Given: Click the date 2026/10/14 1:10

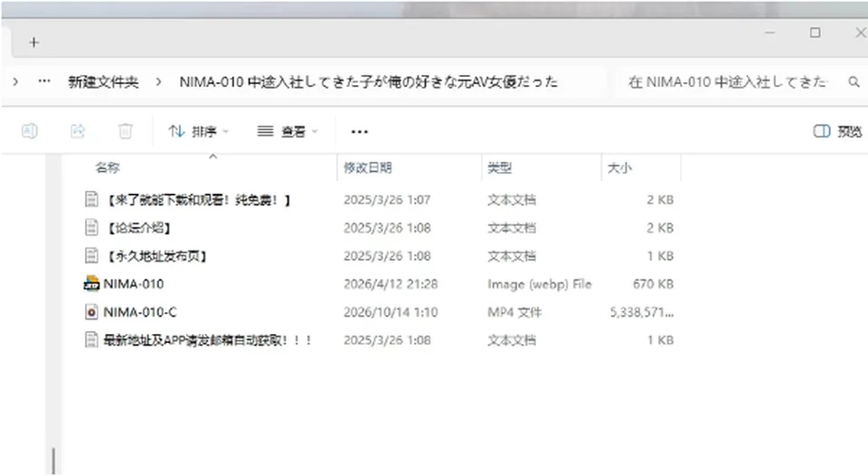Looking at the screenshot, I should (391, 312).
